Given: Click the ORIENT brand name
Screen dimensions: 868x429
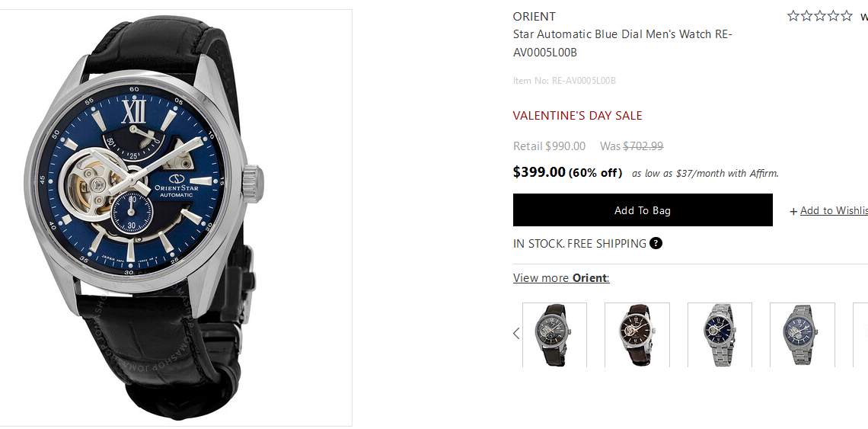Looking at the screenshot, I should tap(535, 17).
